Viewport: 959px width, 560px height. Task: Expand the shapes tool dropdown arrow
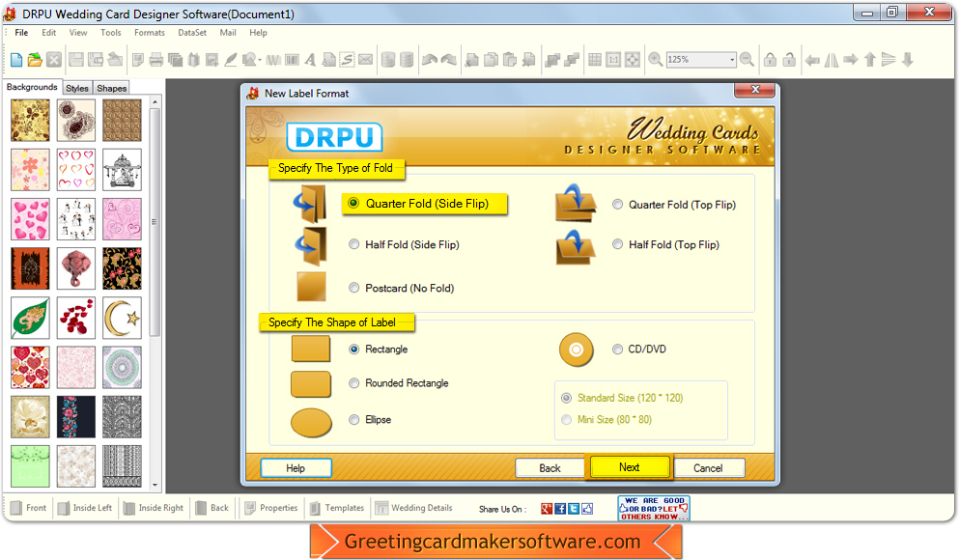click(x=260, y=60)
